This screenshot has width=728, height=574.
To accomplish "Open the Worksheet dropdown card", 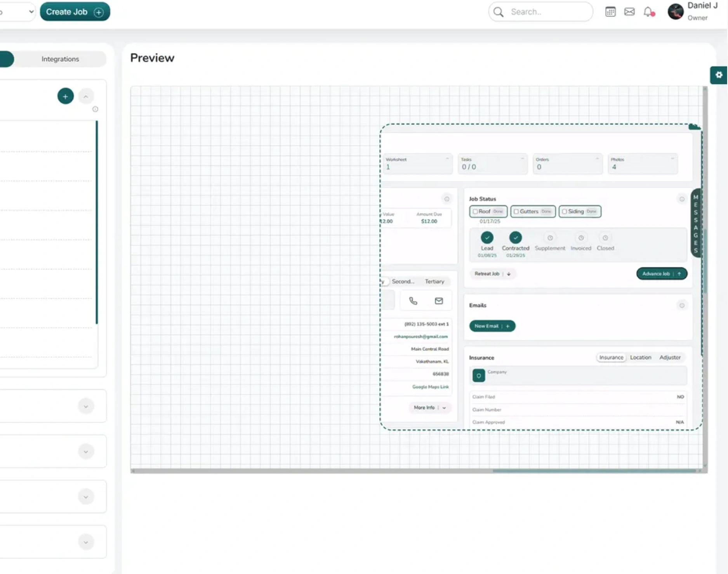I will [417, 164].
